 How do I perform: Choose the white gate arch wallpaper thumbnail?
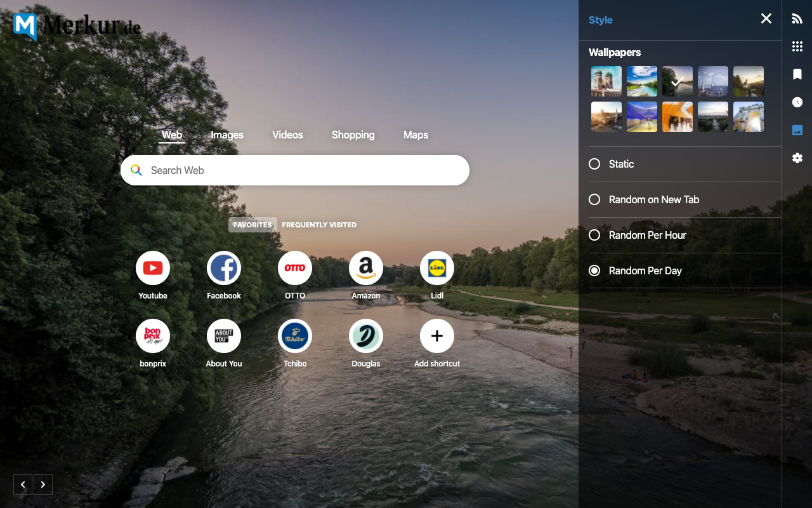click(749, 117)
